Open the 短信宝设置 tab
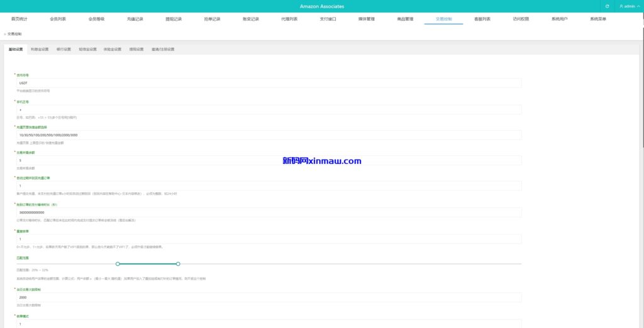The image size is (644, 328). click(87, 48)
